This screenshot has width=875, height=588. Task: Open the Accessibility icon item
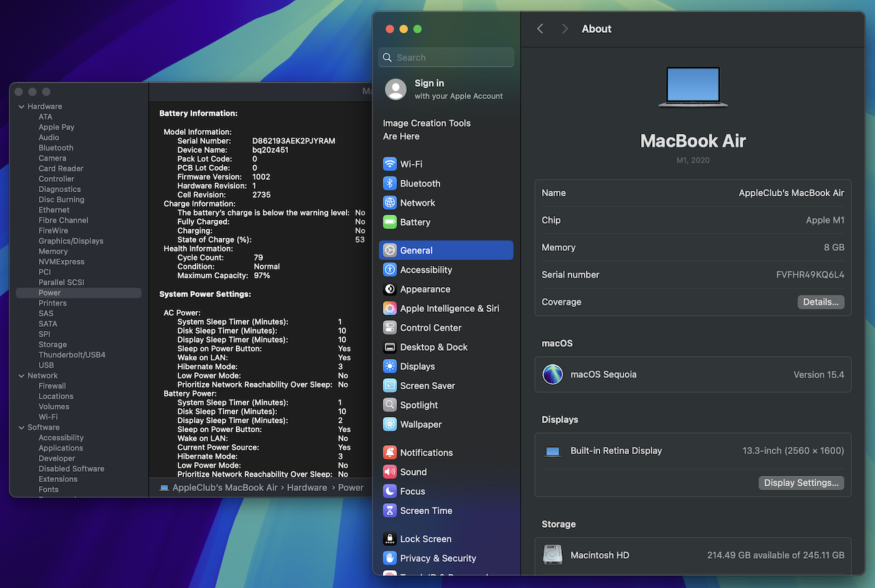(390, 270)
